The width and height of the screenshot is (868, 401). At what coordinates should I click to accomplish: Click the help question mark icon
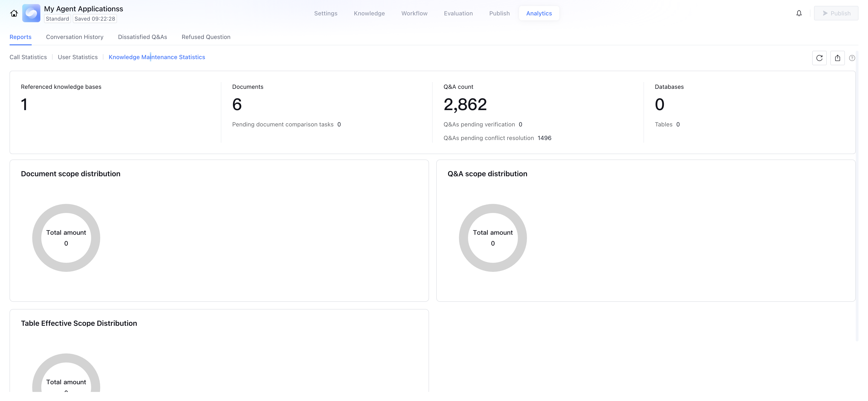pos(852,58)
